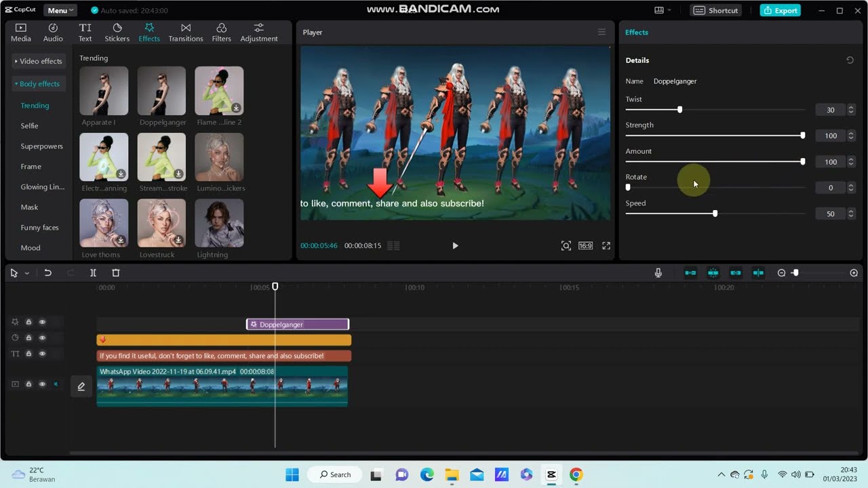Edit the Twist value field
This screenshot has width=868, height=488.
pyautogui.click(x=830, y=110)
